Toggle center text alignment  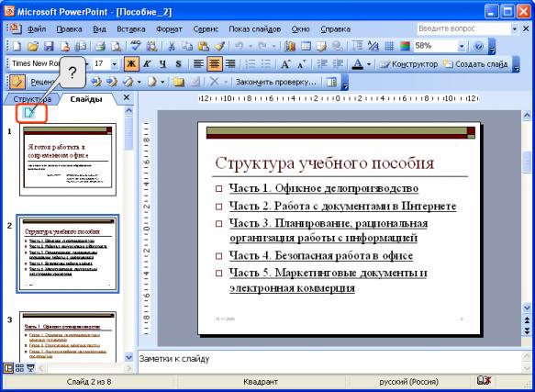click(x=215, y=64)
